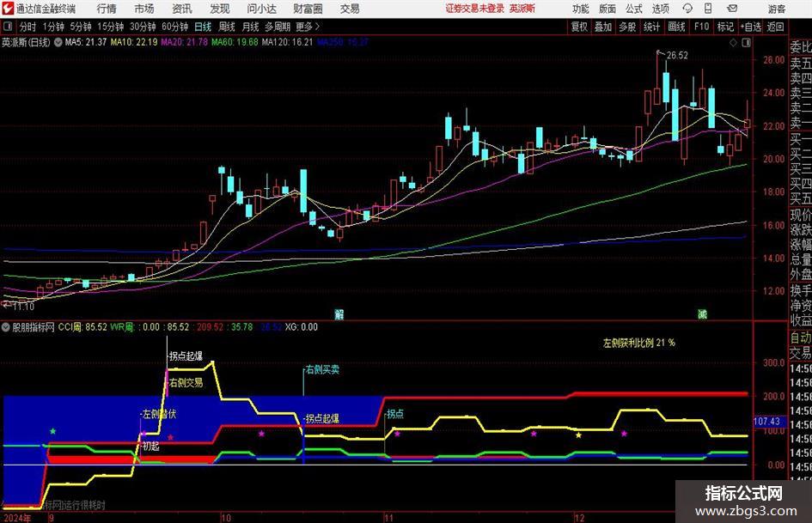The image size is (812, 523).
Task: Add stock with +自选 button
Action: (x=751, y=27)
